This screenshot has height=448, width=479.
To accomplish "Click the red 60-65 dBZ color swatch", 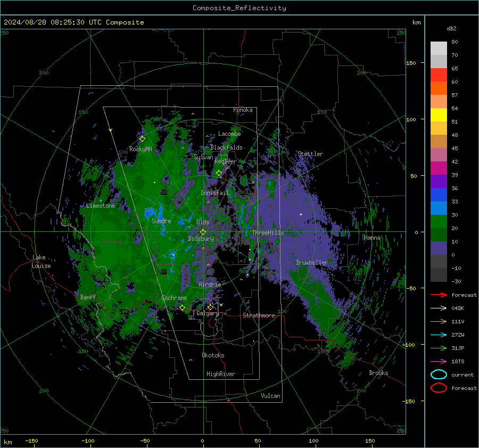I will 439,75.
